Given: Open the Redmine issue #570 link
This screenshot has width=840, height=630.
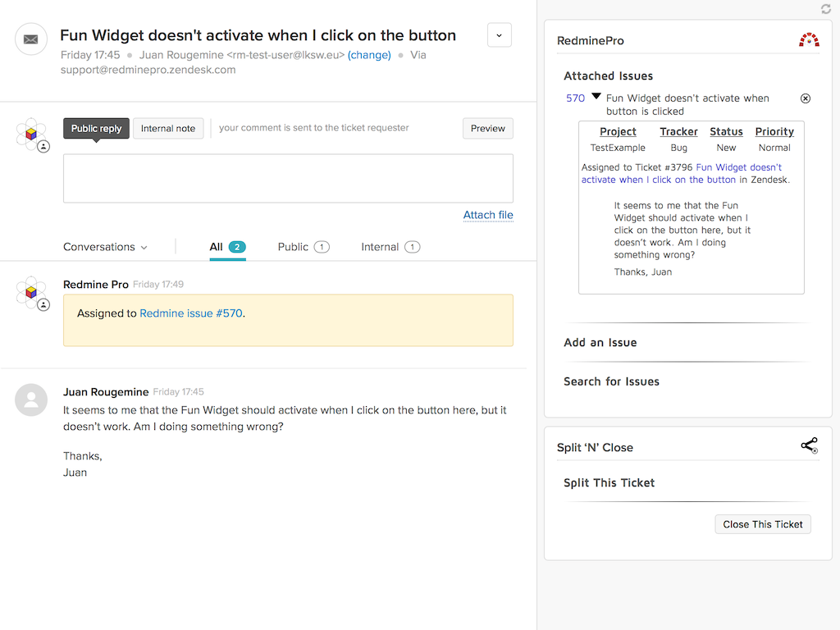Looking at the screenshot, I should (189, 313).
